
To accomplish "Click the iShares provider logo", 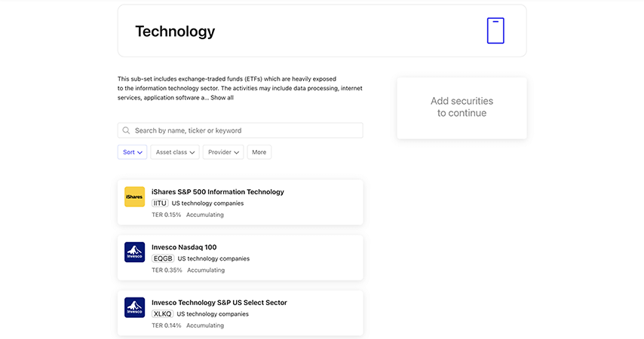I will click(134, 197).
